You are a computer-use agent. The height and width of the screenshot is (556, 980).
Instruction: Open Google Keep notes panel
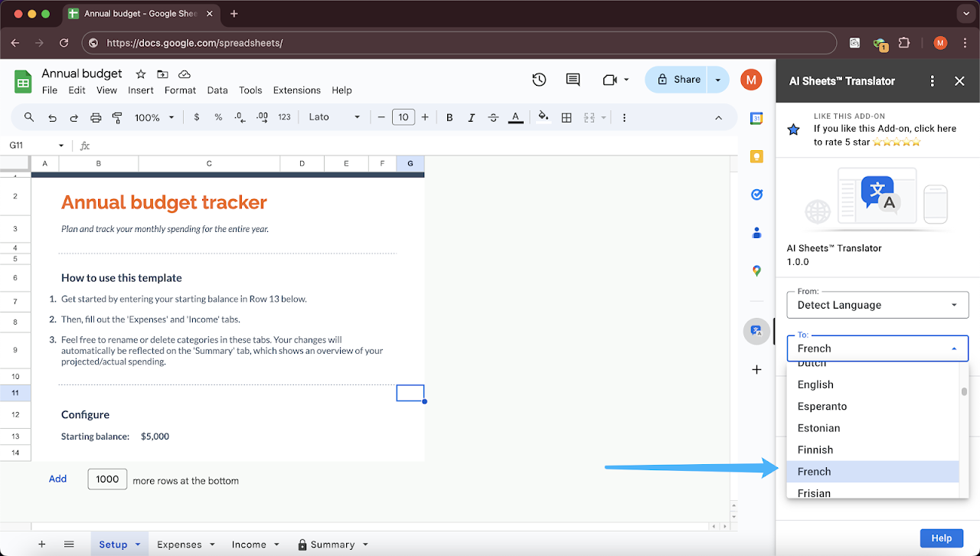756,156
